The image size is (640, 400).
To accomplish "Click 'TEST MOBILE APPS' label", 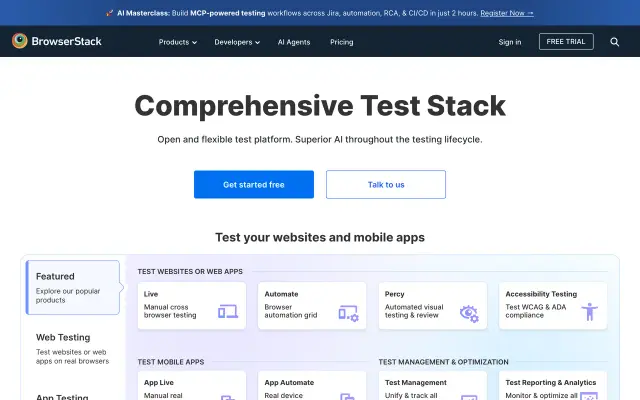I will point(171,362).
